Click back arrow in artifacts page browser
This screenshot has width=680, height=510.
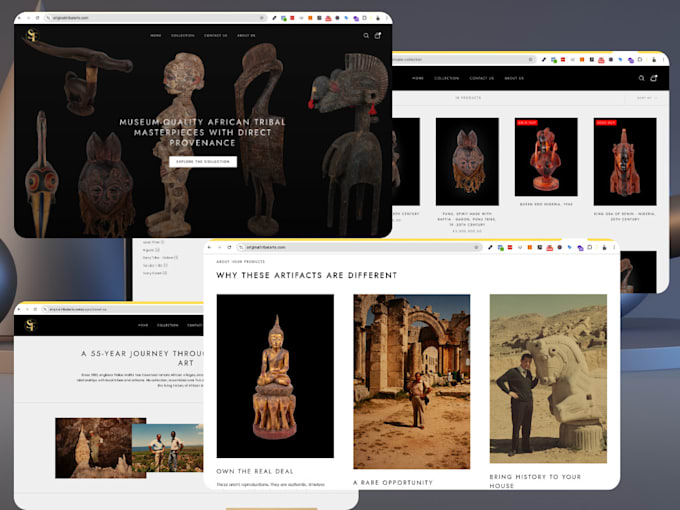pos(209,247)
